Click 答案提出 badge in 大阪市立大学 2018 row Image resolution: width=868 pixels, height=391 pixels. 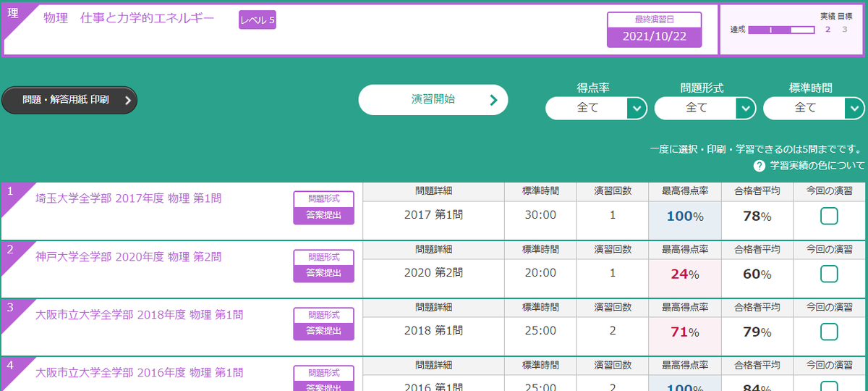323,332
